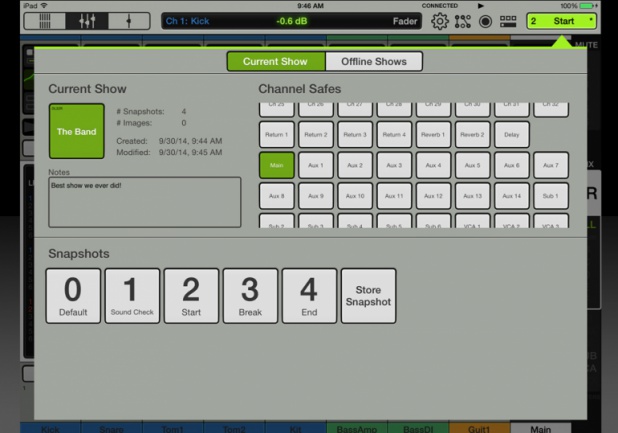Toggle the Aux 7 channel safe
618x433 pixels.
(551, 165)
